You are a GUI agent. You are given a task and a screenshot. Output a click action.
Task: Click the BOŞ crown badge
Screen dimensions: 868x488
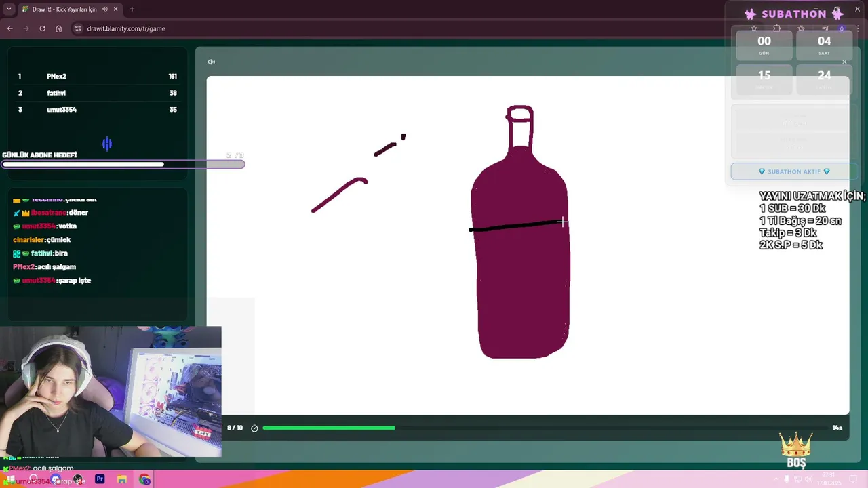[796, 450]
